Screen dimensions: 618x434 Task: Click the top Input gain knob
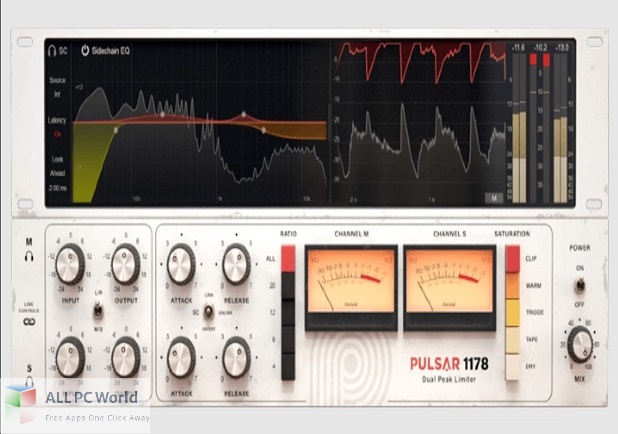tap(70, 266)
